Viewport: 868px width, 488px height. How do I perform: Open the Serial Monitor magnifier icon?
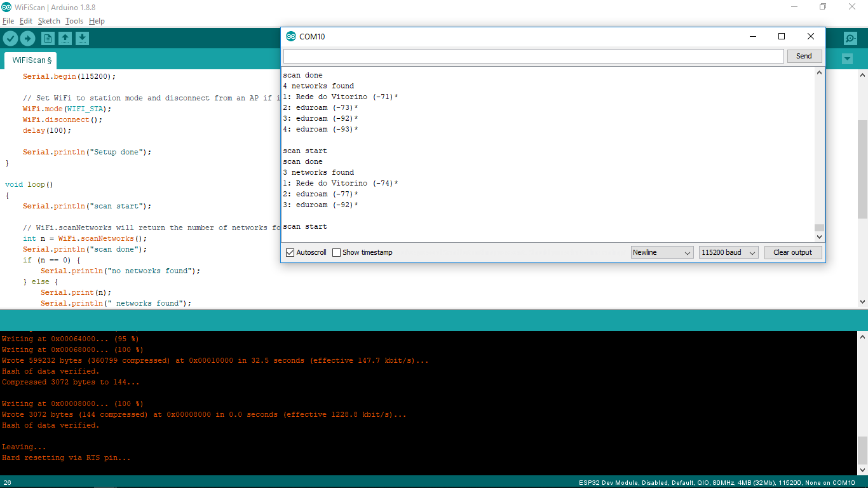(850, 38)
